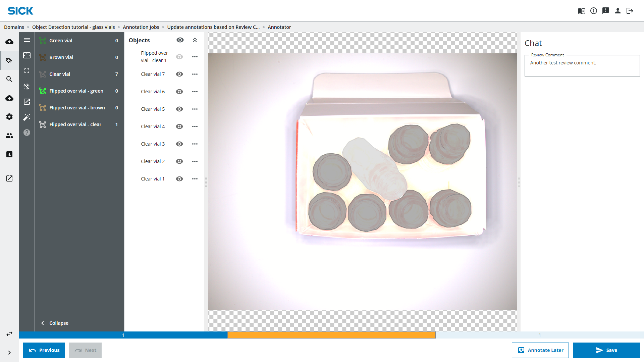Save the current annotations

click(x=606, y=350)
